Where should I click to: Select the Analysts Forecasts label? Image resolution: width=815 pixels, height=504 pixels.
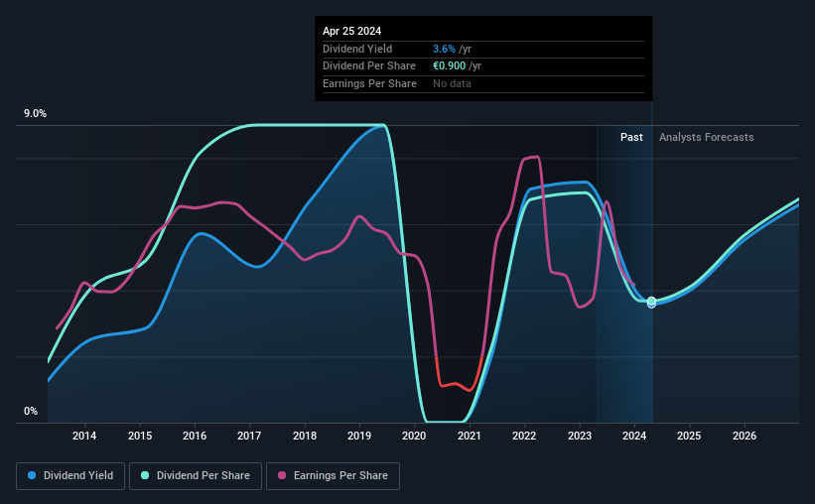pyautogui.click(x=707, y=137)
